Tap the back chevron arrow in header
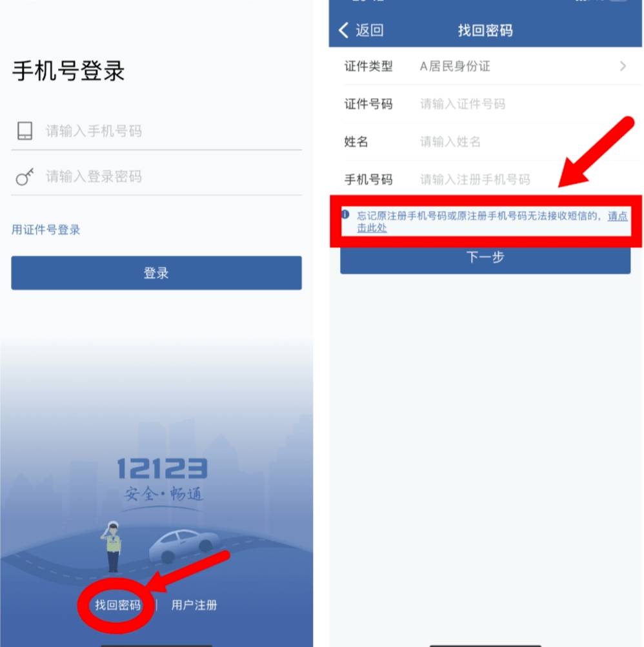 [x=343, y=30]
